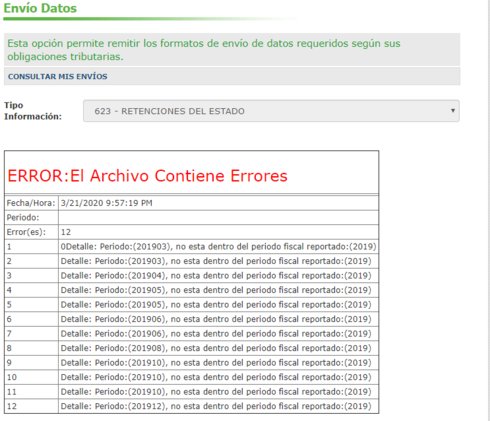Click the row number 10 cell
Screen dimensions: 490x421
click(31, 377)
